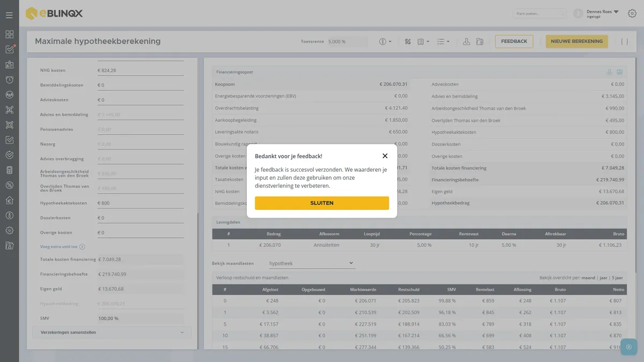Click the chat widget icon in the bottom corner
Image resolution: width=644 pixels, height=362 pixels.
629,347
